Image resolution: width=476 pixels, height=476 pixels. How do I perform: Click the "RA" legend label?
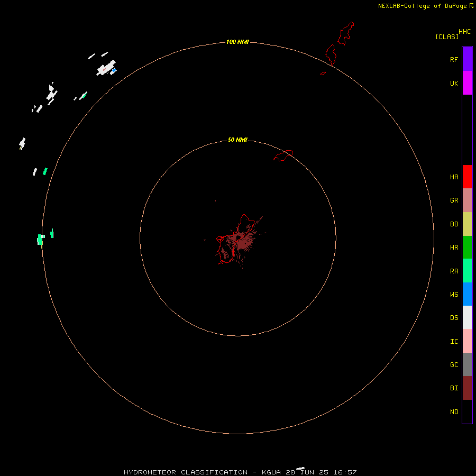click(x=454, y=271)
